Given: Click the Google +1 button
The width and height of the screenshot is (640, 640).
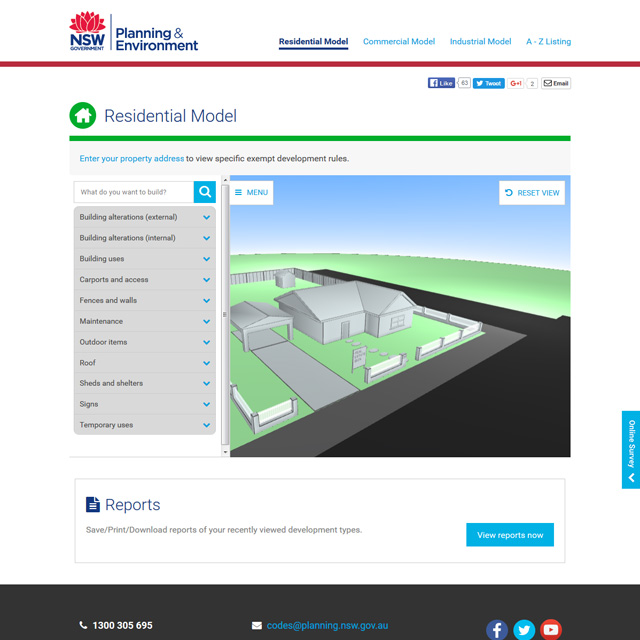Looking at the screenshot, I should point(516,83).
